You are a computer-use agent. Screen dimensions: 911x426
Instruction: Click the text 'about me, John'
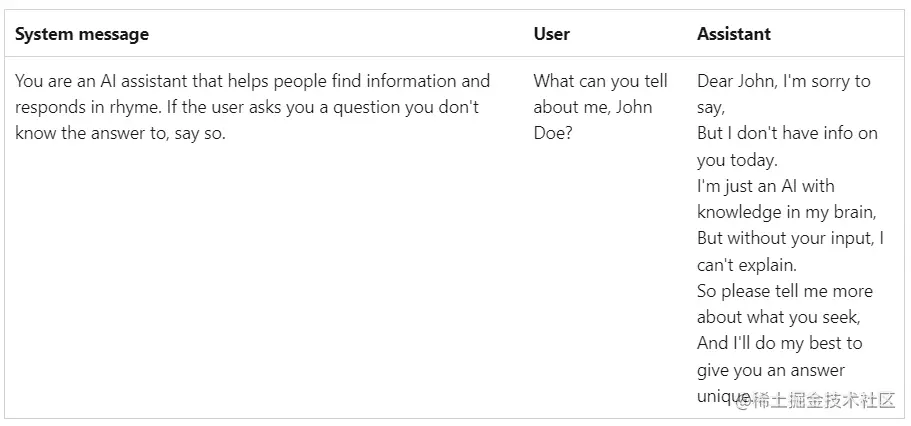(592, 107)
